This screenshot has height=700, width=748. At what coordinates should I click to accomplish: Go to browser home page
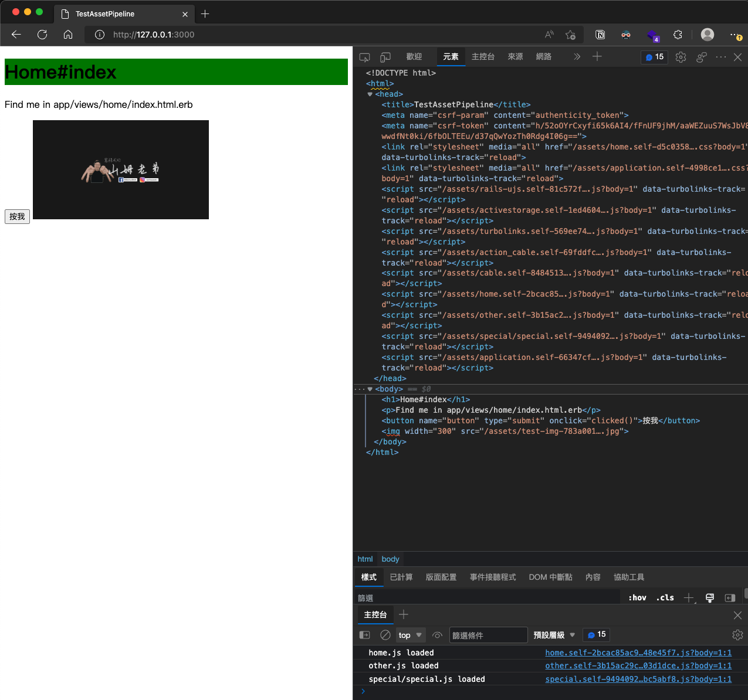tap(68, 35)
